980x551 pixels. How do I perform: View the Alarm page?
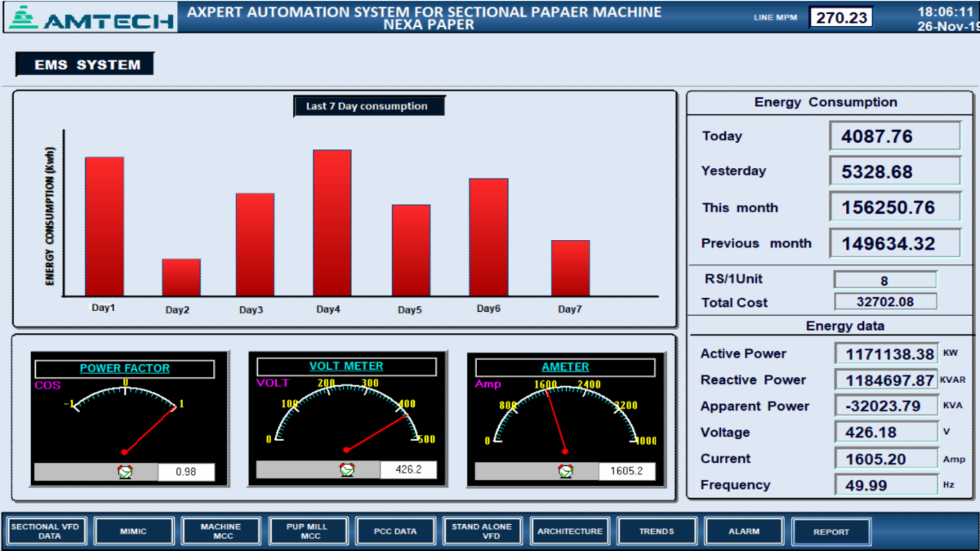743,531
